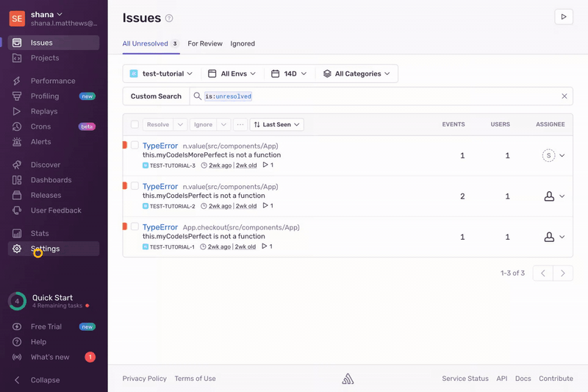
Task: Click the play button at top right
Action: point(563,17)
